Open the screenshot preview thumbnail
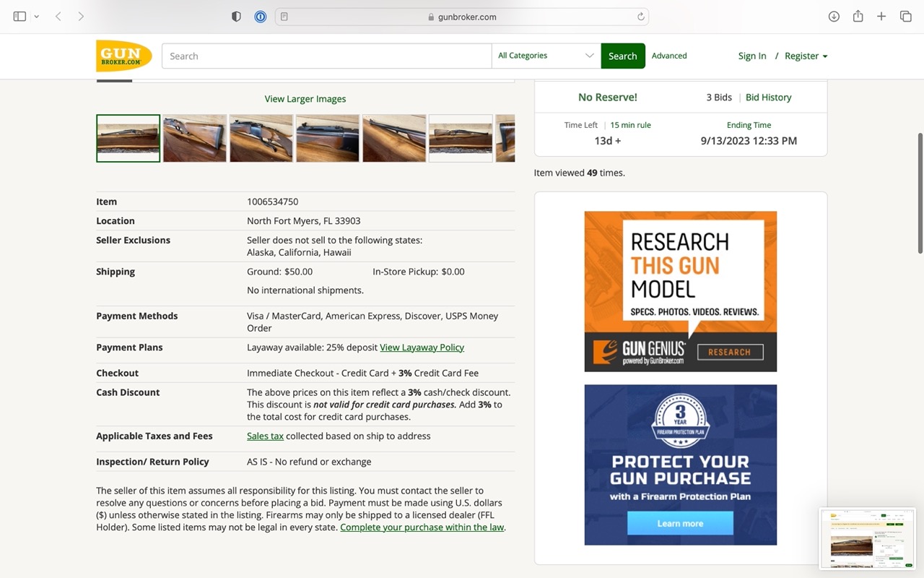The image size is (924, 578). pyautogui.click(x=867, y=538)
